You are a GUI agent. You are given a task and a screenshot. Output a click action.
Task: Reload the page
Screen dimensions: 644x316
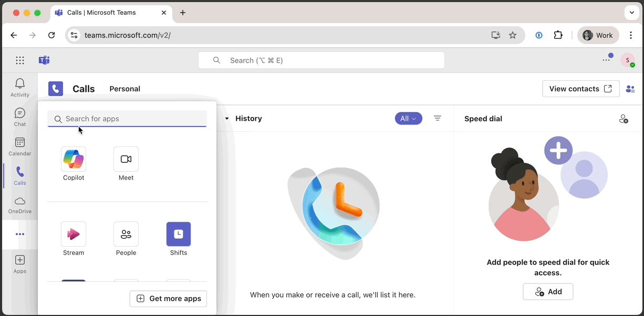pos(51,35)
